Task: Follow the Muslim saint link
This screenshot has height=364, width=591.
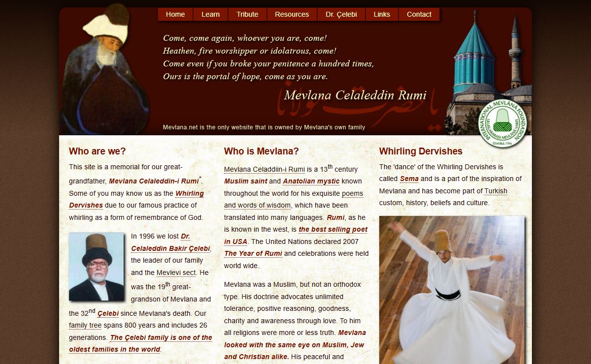Action: [x=246, y=181]
